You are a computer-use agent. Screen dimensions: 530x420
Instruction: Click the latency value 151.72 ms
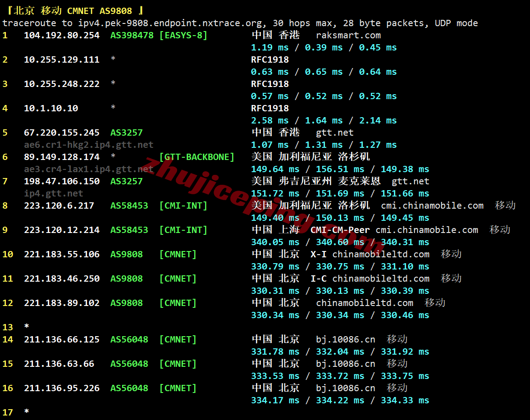(275, 194)
